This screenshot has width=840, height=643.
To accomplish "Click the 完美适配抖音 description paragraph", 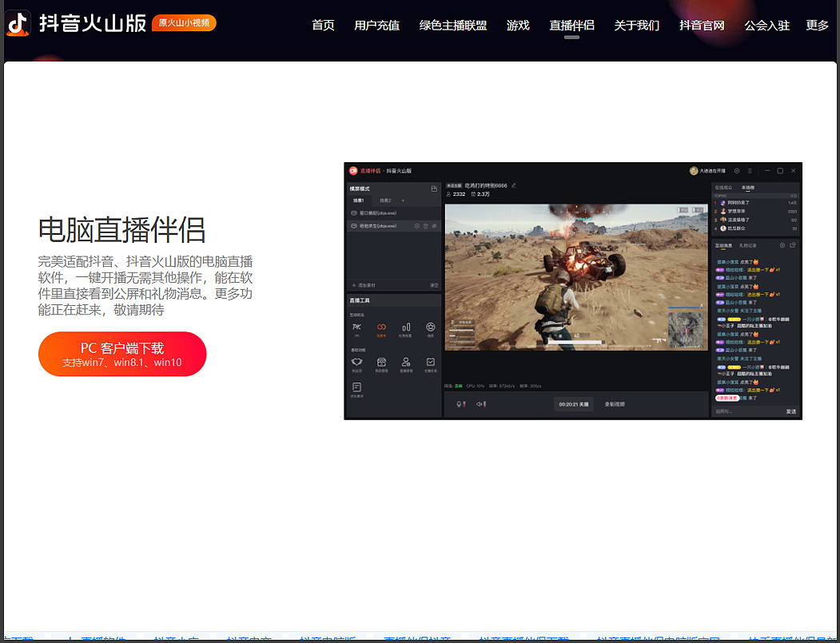I will tap(145, 285).
